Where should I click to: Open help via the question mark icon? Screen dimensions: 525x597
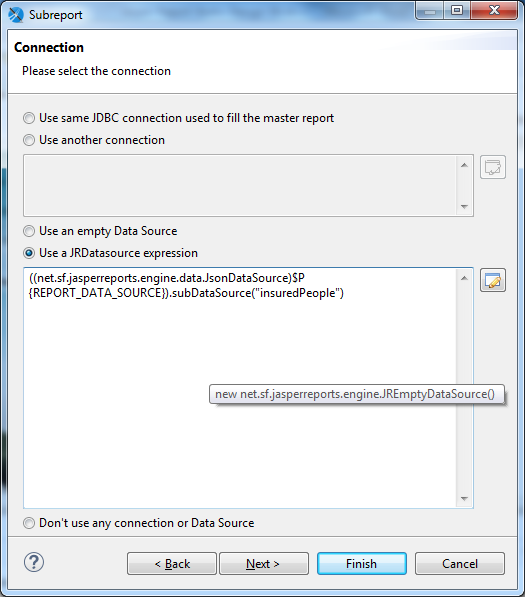pyautogui.click(x=34, y=562)
